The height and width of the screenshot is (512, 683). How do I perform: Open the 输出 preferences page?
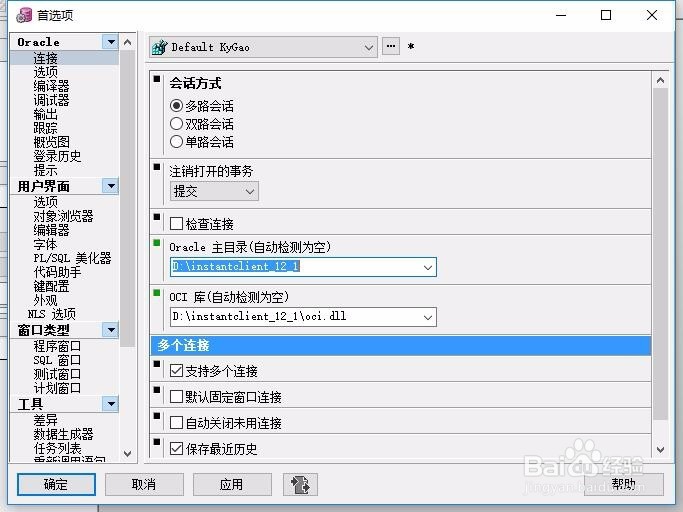pos(45,114)
